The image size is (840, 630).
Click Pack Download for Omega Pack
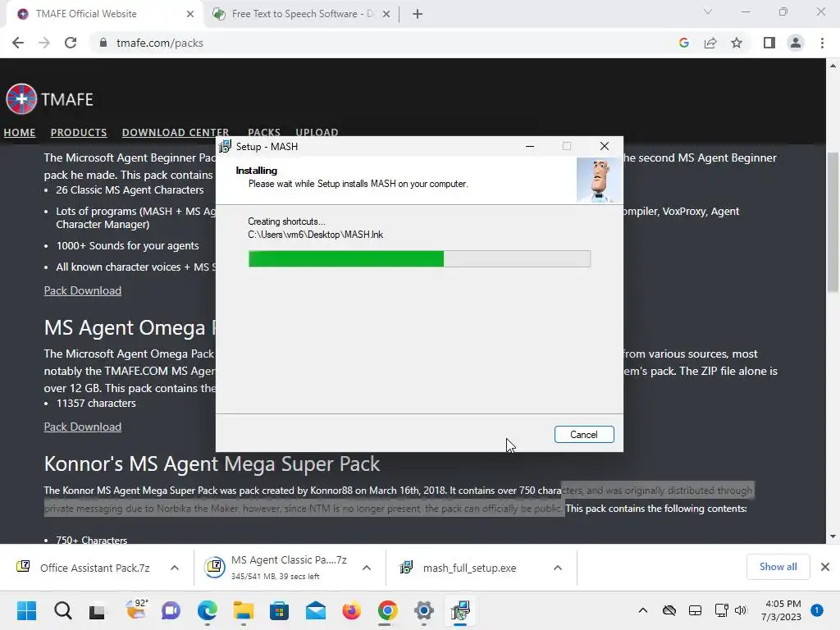(83, 427)
